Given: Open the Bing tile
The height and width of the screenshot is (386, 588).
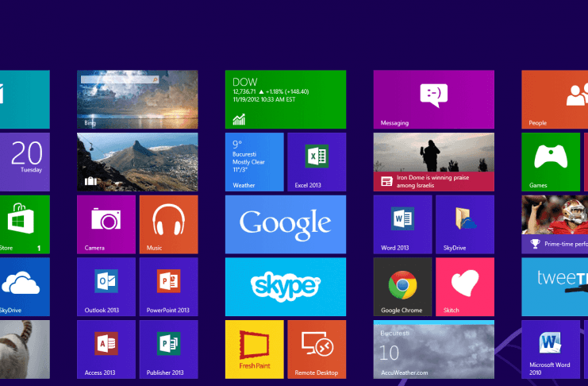Looking at the screenshot, I should [137, 99].
